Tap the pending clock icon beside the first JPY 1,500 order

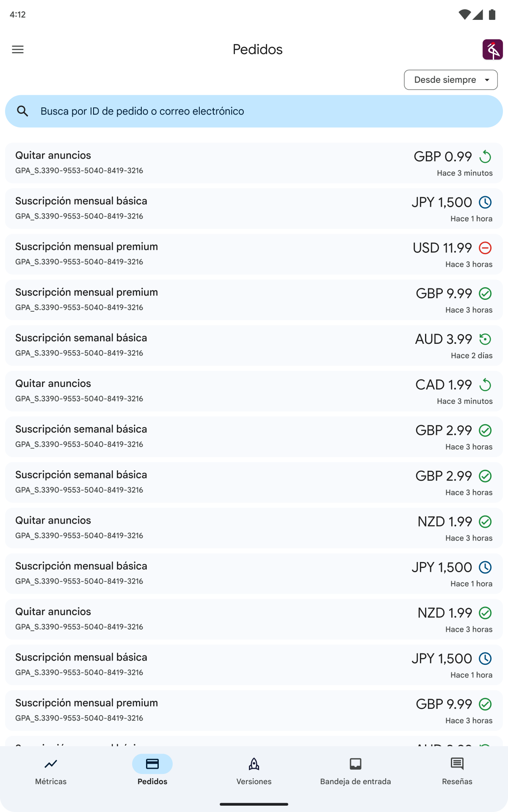(485, 202)
